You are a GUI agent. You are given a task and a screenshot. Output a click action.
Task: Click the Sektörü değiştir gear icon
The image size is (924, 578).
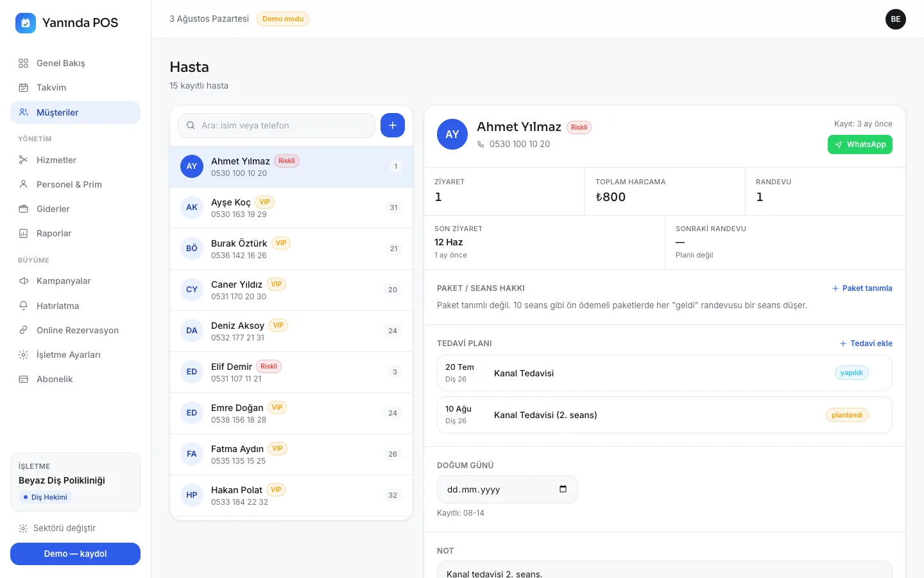coord(23,528)
